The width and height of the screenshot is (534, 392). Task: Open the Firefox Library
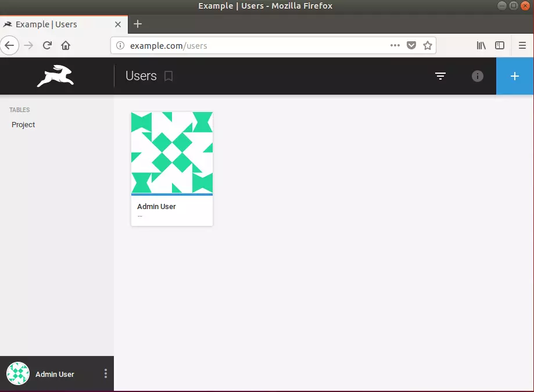pyautogui.click(x=481, y=45)
